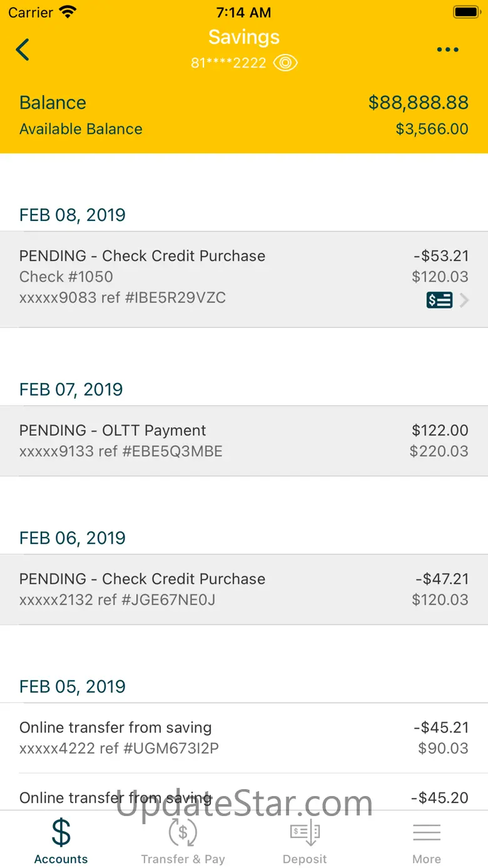Open Online transfer ref #UGM673I2P
Viewport: 488px width, 868px height.
(x=244, y=738)
